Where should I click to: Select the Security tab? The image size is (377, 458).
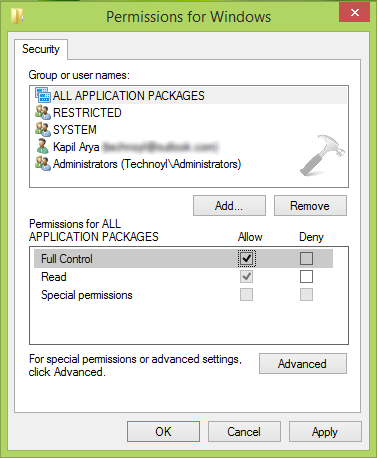(41, 49)
